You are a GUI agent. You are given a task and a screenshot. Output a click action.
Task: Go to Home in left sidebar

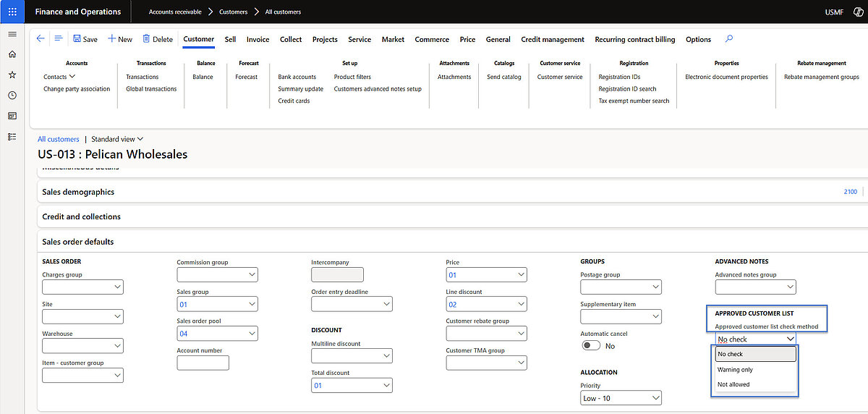[x=12, y=54]
